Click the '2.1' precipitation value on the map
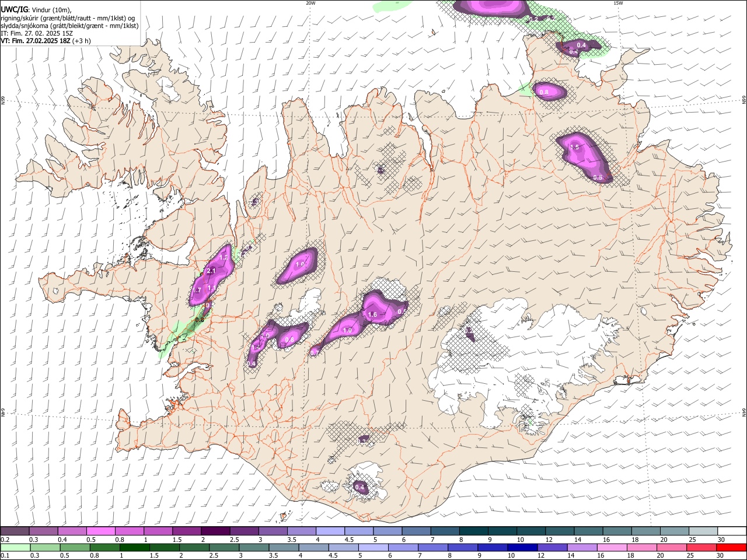This screenshot has width=747, height=560. (x=211, y=271)
